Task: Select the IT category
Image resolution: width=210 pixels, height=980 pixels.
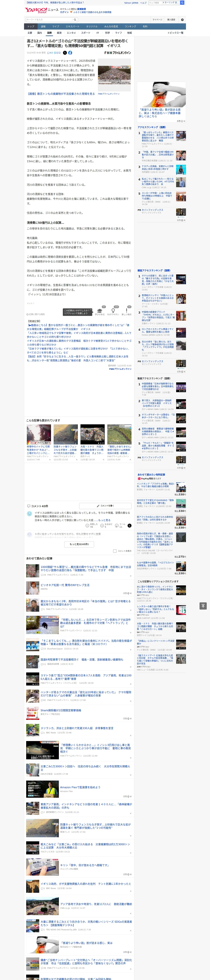Action: 98,33
